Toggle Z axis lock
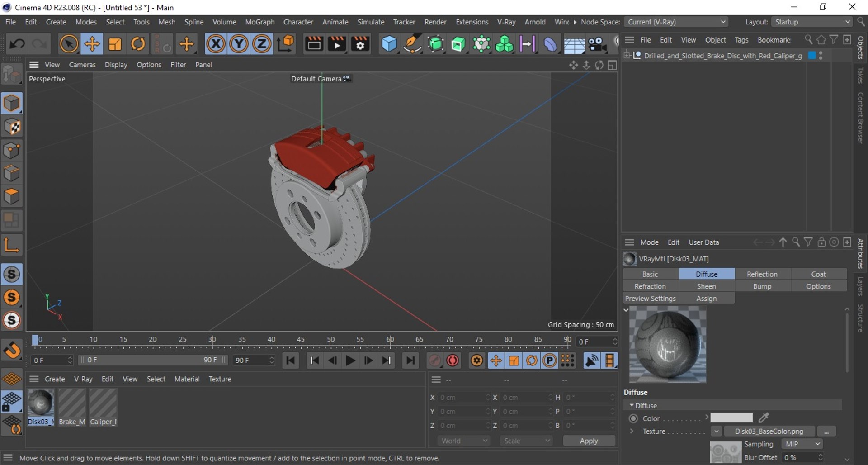The height and width of the screenshot is (465, 868). (x=262, y=44)
